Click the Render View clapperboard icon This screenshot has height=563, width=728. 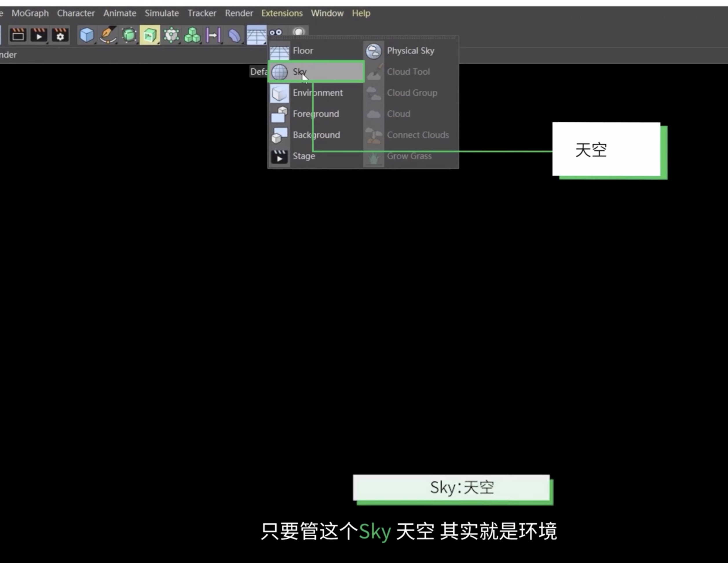(18, 35)
